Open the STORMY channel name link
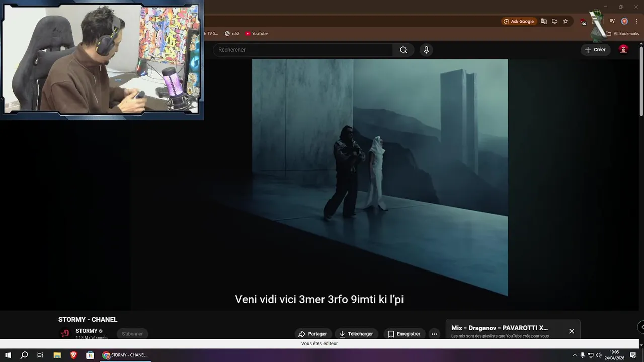This screenshot has width=644, height=362. [87, 331]
